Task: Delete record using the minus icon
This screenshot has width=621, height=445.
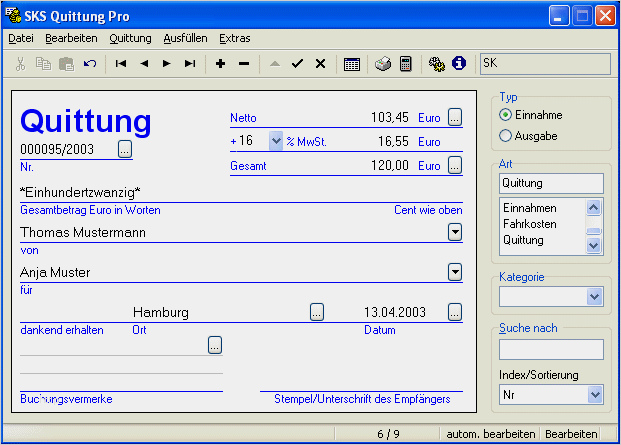Action: 244,64
